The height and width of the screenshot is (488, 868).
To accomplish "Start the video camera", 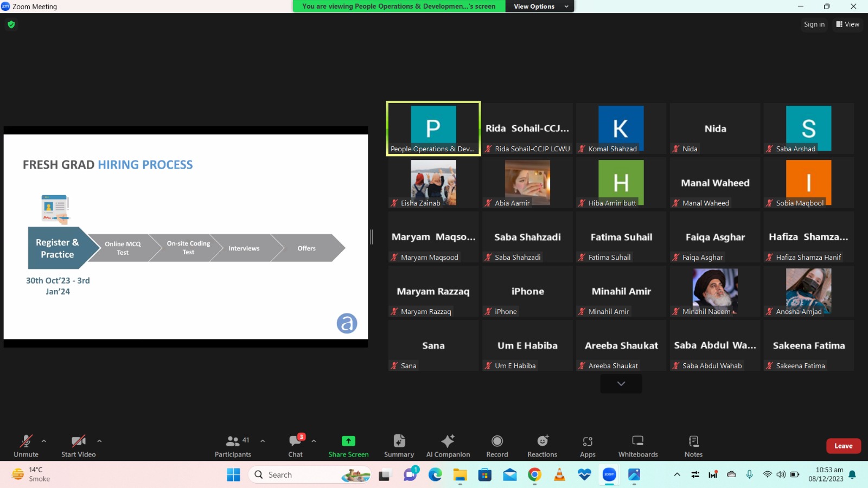I will coord(79,446).
